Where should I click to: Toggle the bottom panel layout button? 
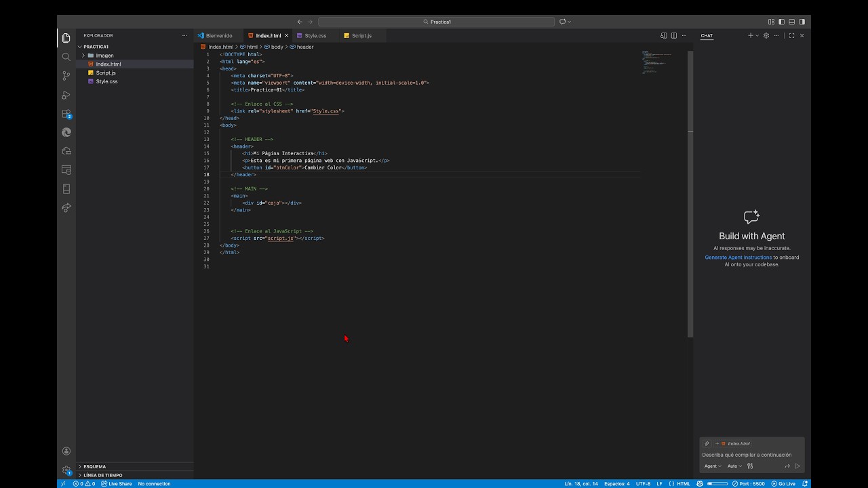coord(791,22)
